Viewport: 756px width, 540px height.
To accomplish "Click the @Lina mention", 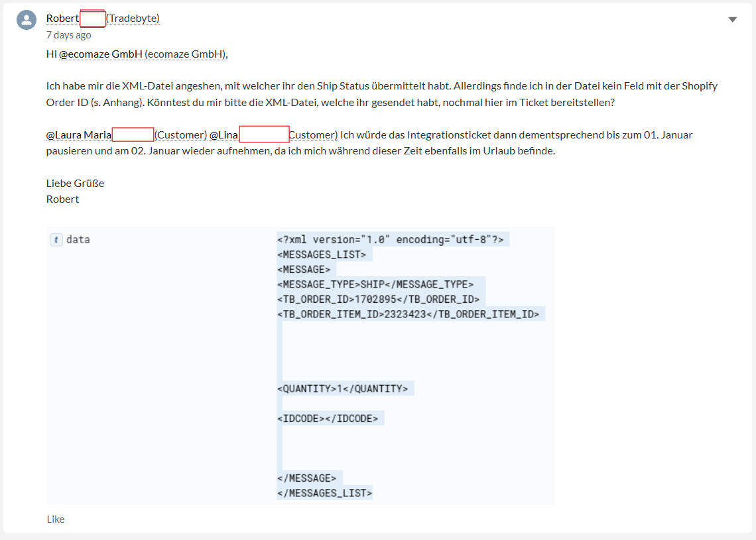I will tap(223, 135).
